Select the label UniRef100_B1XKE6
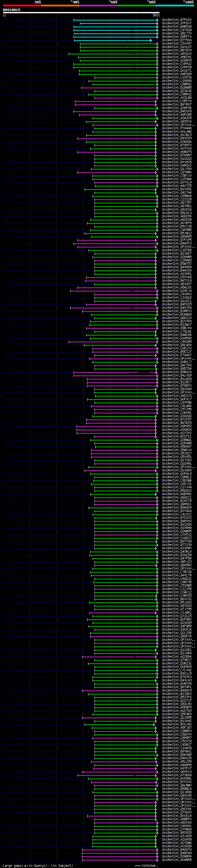The width and height of the screenshot is (197, 868). tap(176, 470)
